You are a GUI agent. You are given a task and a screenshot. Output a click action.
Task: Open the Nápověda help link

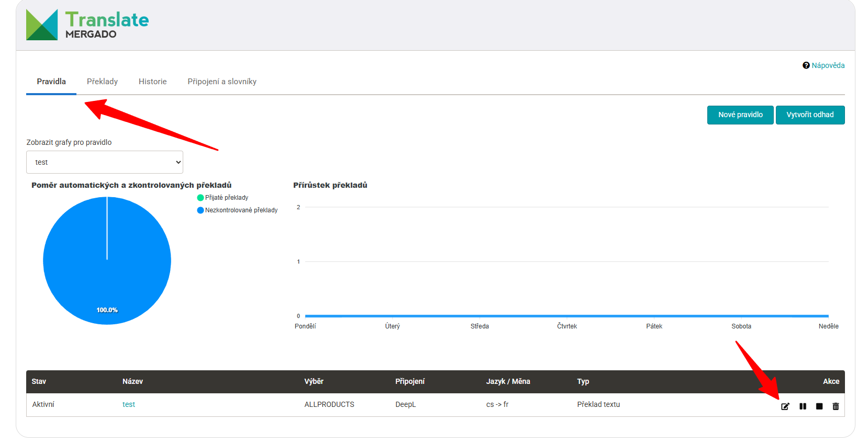[828, 65]
